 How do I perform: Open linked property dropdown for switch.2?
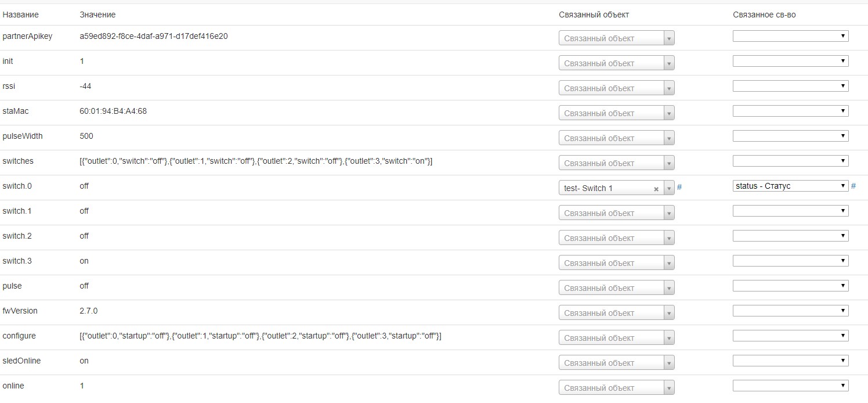[x=790, y=236]
